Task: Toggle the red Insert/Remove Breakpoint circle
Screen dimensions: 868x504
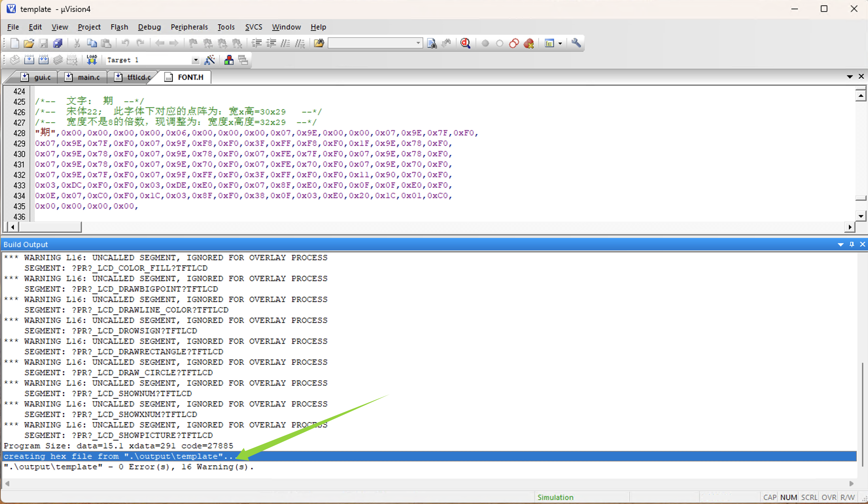Action: 485,43
